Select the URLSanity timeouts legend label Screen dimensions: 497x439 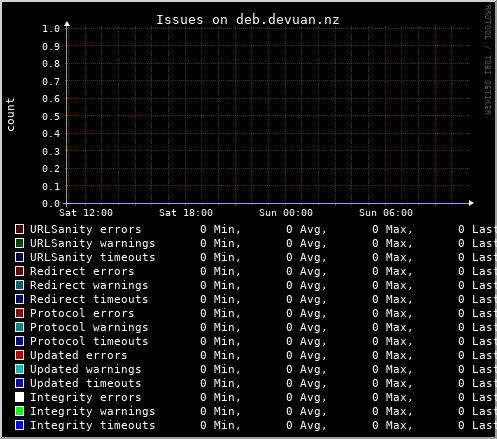click(x=93, y=257)
